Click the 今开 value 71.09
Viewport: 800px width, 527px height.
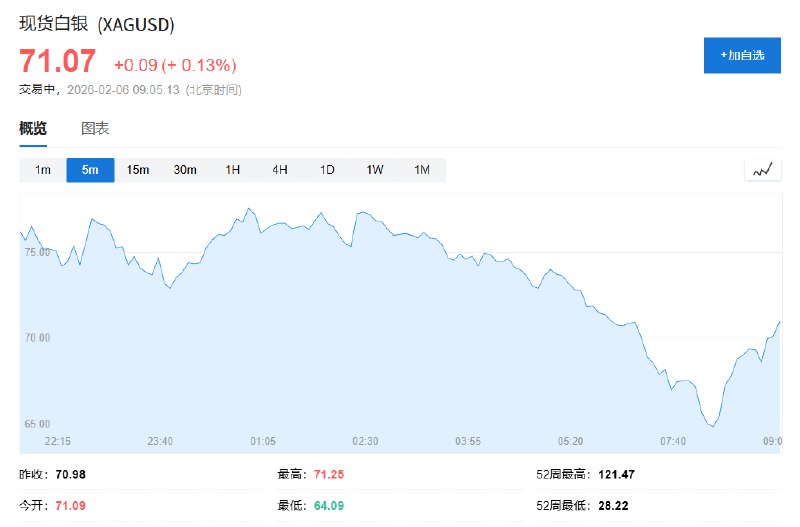coord(71,505)
